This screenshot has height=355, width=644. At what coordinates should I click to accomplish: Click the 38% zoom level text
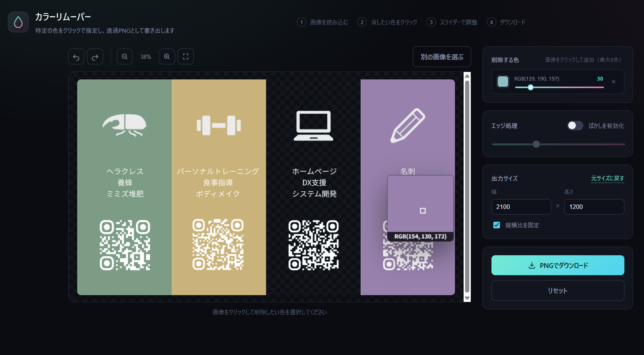pyautogui.click(x=146, y=57)
